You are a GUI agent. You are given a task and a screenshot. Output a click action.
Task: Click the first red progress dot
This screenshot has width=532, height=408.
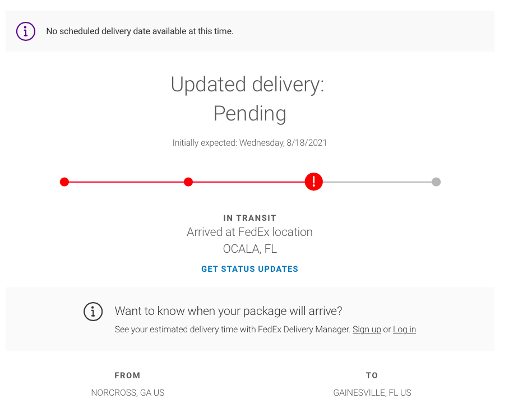pyautogui.click(x=64, y=182)
